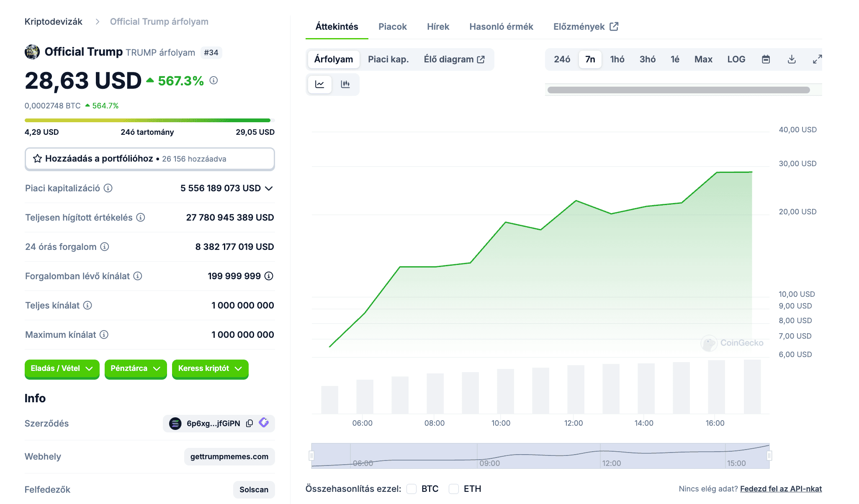The image size is (859, 504).
Task: Switch to line chart view
Action: [x=320, y=84]
